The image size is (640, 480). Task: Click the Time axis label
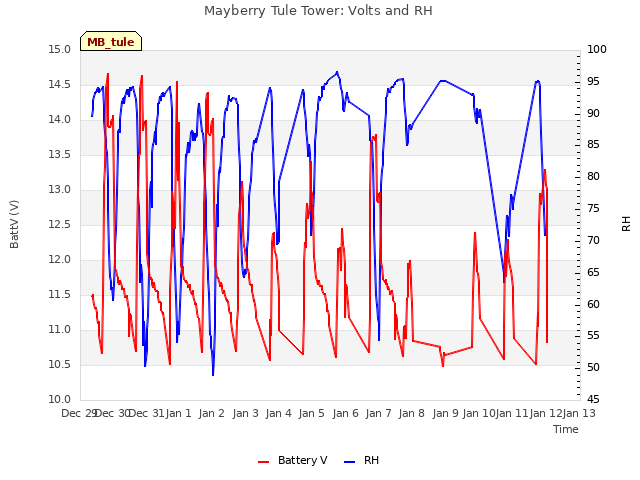(x=566, y=429)
